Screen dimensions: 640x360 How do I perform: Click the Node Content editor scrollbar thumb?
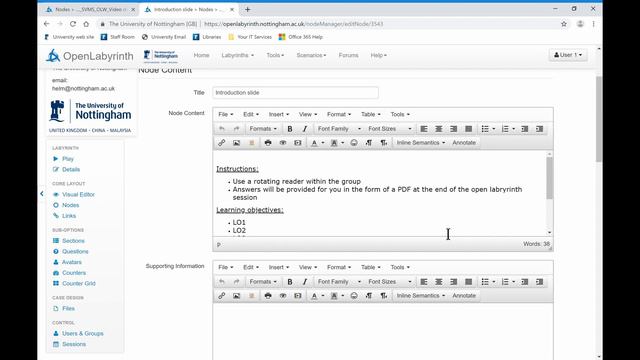549,178
